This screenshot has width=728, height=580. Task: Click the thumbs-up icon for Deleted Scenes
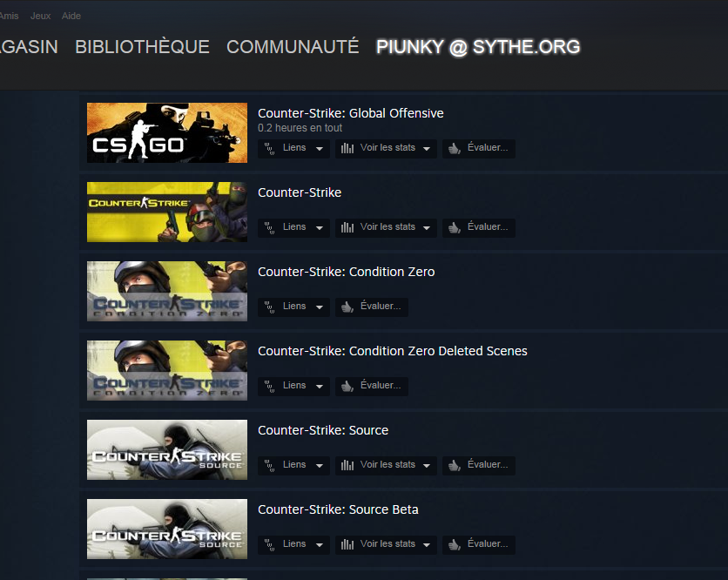(347, 387)
